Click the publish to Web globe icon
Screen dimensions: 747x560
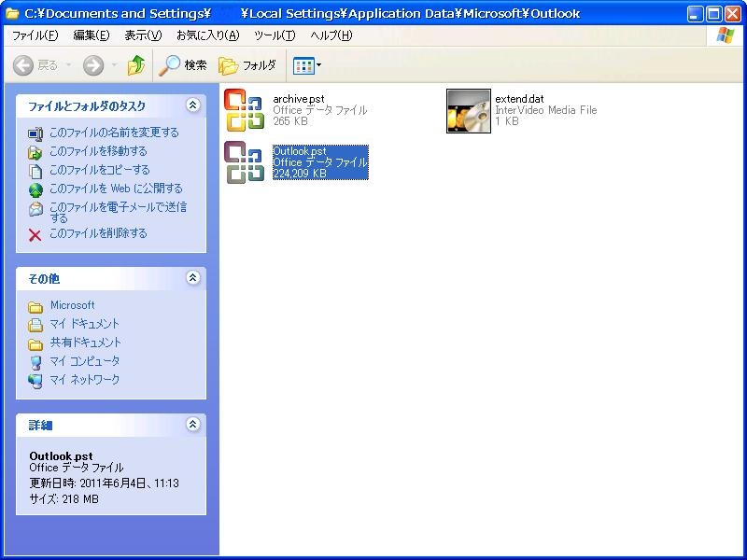point(35,190)
